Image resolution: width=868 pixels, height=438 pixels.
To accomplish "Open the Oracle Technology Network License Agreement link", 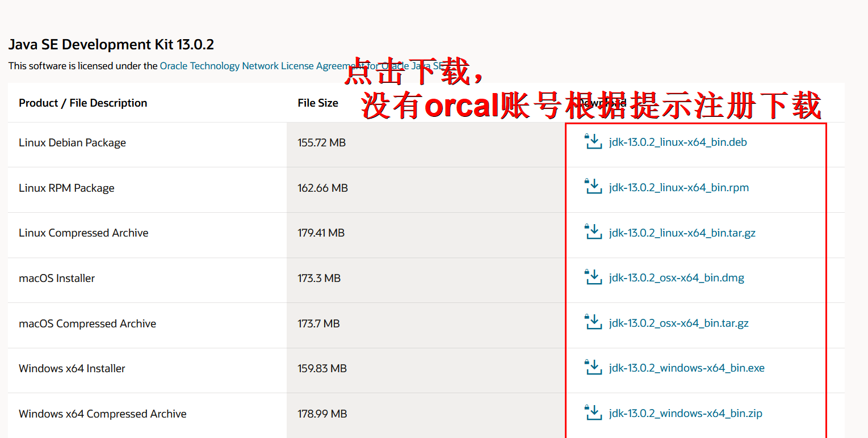I will coord(301,66).
